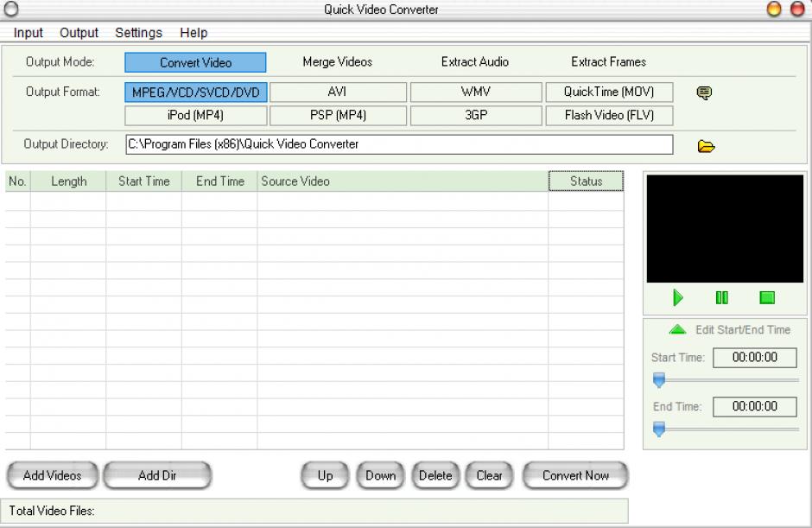812x528 pixels.
Task: Pick AVI as the output format
Action: click(338, 92)
